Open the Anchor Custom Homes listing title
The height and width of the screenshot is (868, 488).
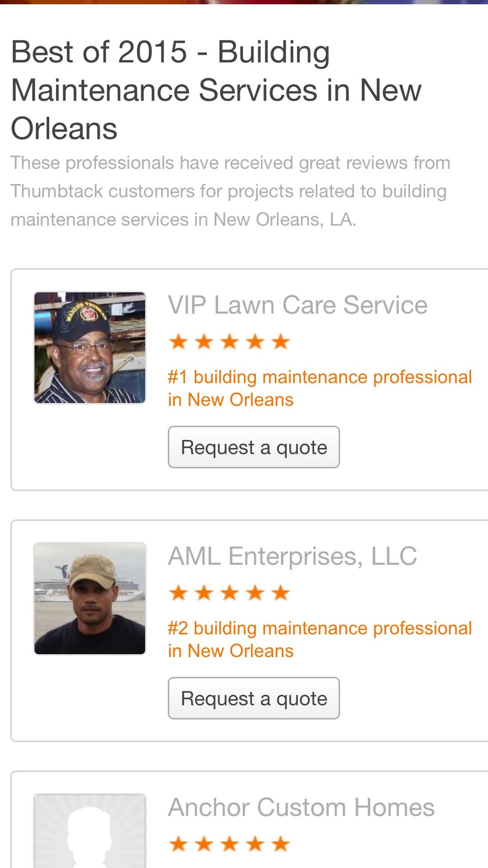click(301, 807)
